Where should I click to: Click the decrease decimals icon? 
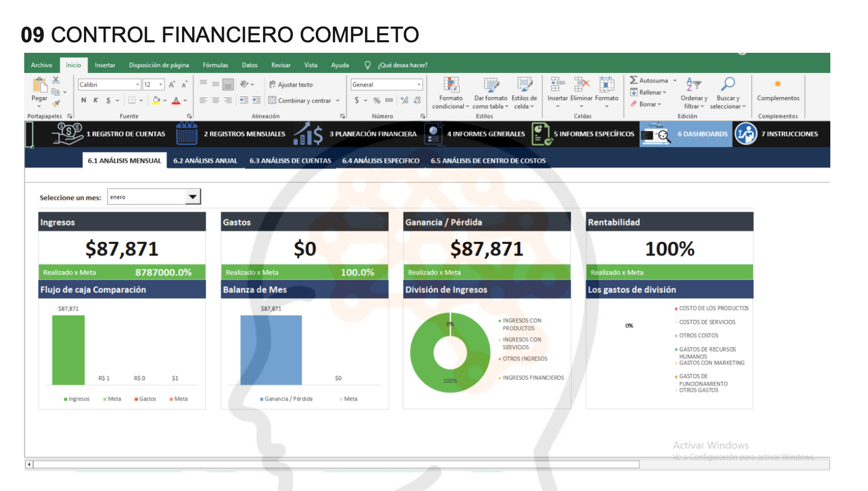417,100
